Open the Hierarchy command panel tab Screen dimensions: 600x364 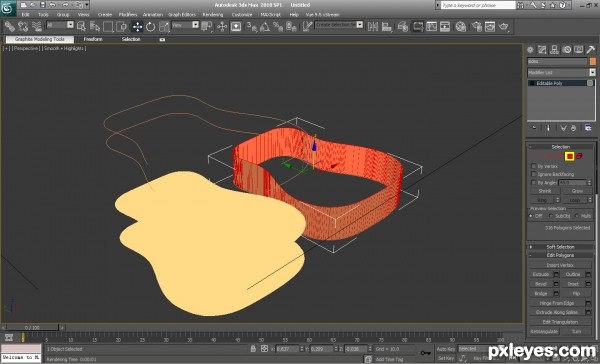click(554, 49)
